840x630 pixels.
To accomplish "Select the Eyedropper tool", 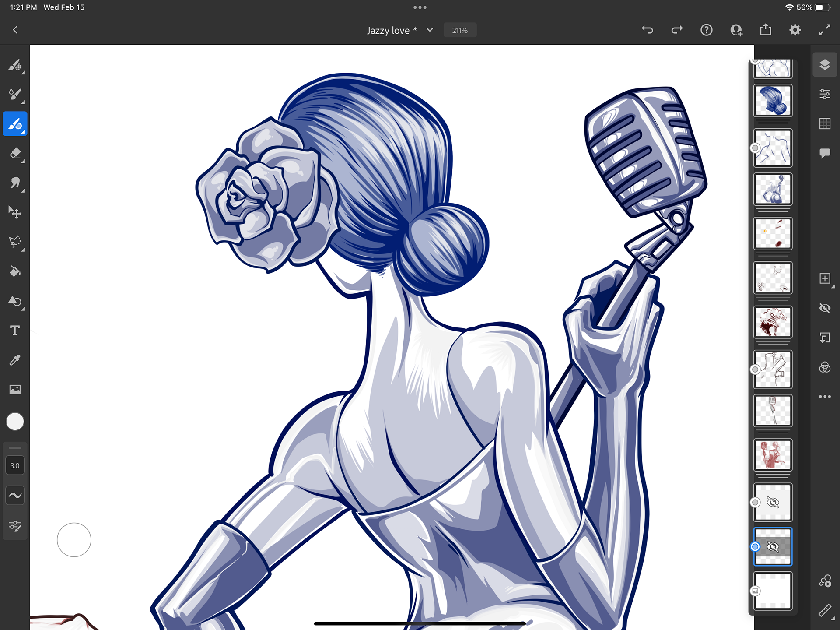I will click(15, 360).
